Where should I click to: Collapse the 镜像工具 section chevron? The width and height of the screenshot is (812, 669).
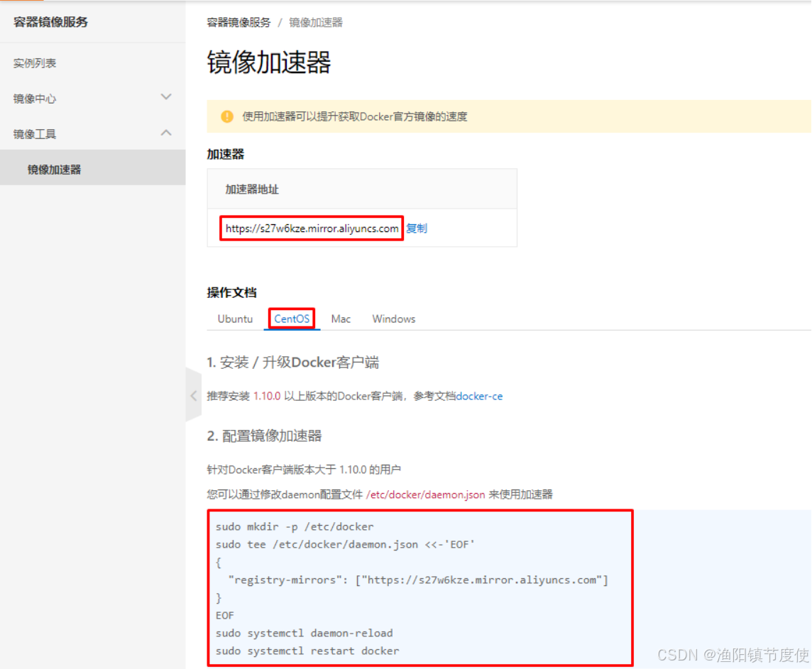point(166,133)
